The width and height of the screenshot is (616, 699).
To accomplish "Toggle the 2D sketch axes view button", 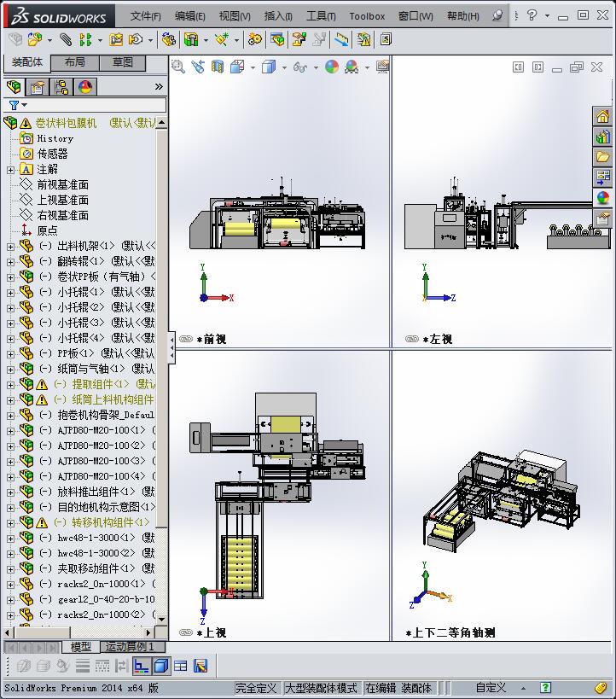I will point(142,666).
